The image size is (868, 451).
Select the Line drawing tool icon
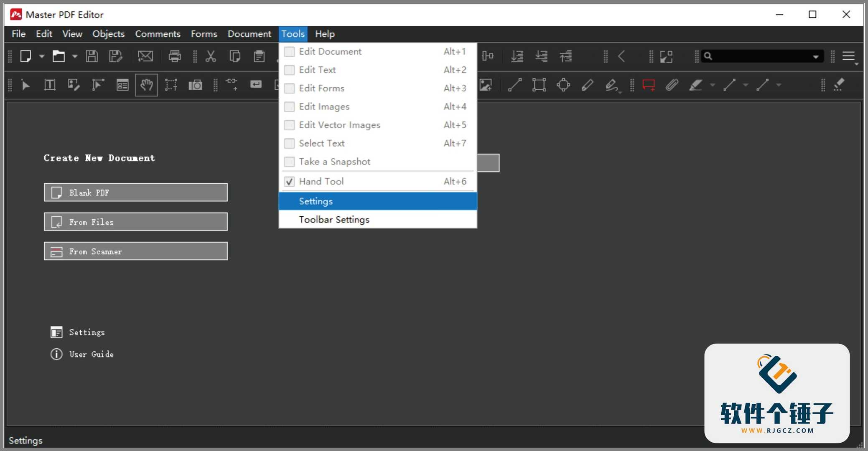tap(515, 85)
